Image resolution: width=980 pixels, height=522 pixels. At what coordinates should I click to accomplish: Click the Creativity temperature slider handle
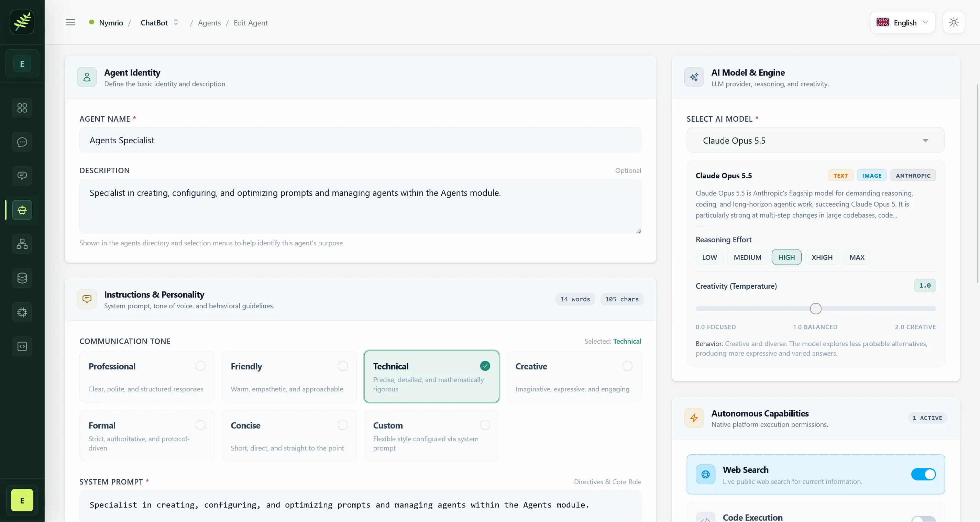[x=815, y=309]
